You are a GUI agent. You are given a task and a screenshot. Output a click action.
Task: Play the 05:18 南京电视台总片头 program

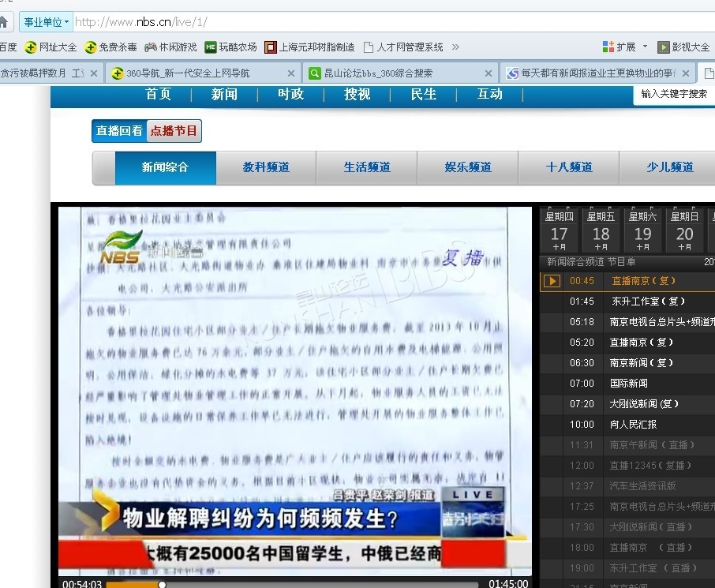(627, 322)
